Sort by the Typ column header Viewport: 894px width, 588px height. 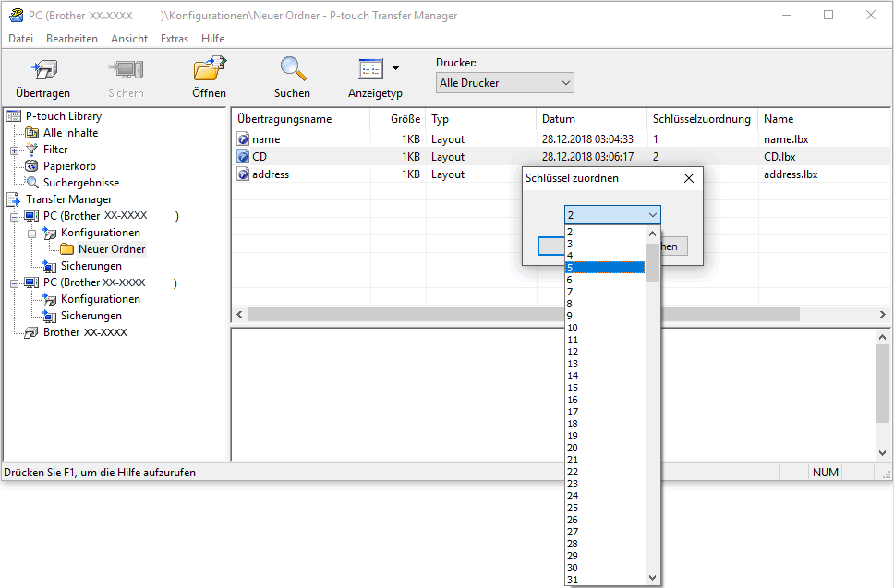point(481,119)
